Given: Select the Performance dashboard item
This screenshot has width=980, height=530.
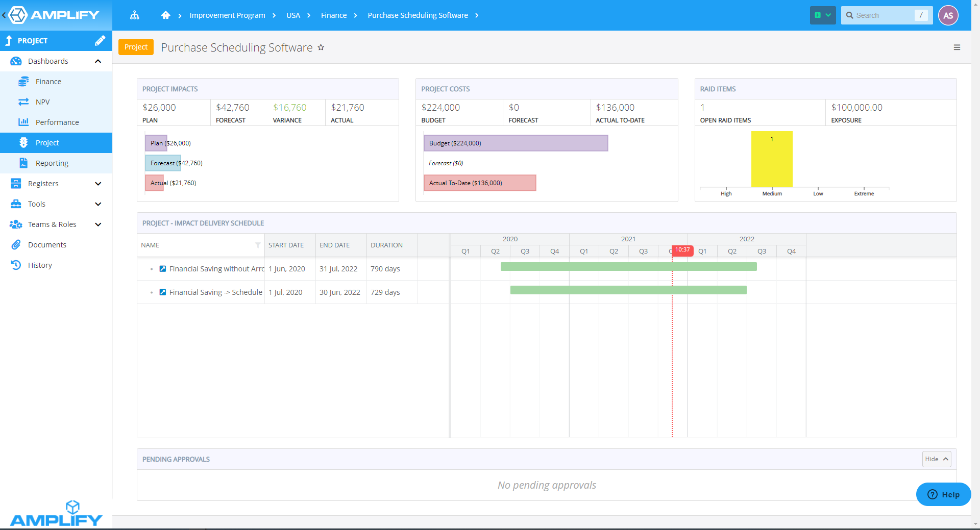Looking at the screenshot, I should [57, 122].
